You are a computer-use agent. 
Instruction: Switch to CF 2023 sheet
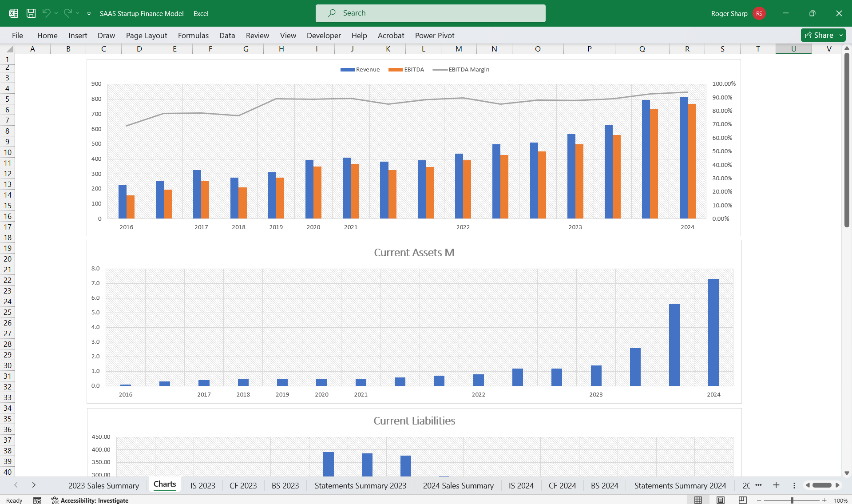tap(243, 486)
